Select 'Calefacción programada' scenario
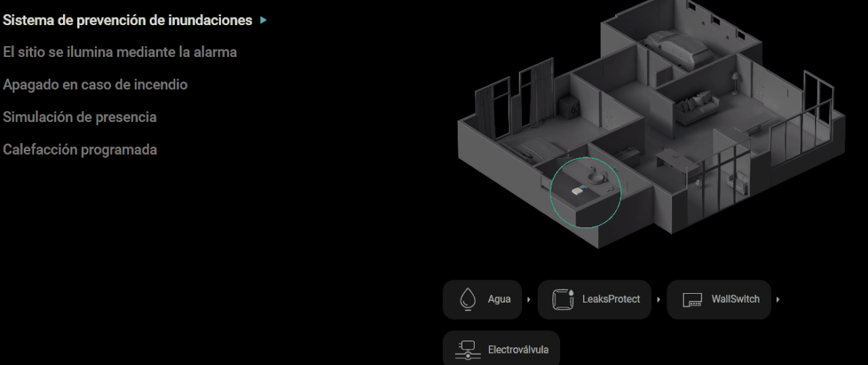The width and height of the screenshot is (868, 365). (80, 150)
